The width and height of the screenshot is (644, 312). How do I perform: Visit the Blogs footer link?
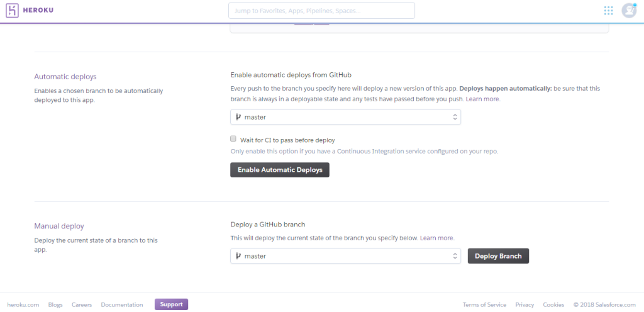(x=55, y=304)
